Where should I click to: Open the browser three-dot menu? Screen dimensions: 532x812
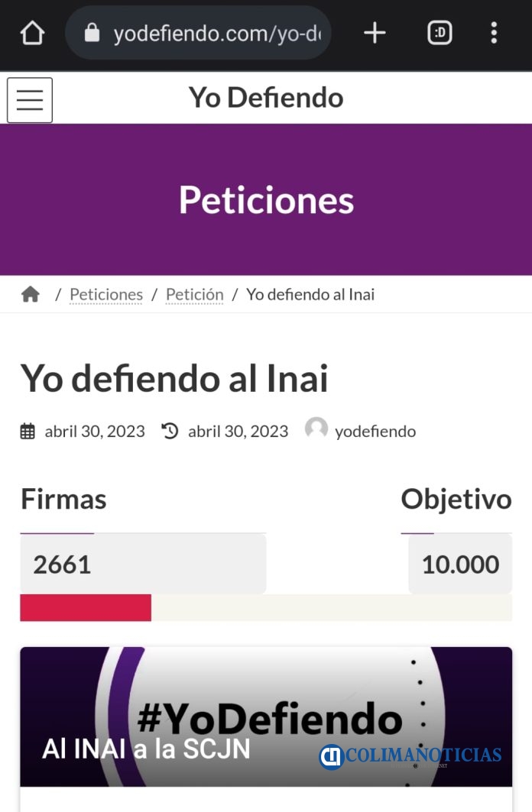pyautogui.click(x=495, y=33)
